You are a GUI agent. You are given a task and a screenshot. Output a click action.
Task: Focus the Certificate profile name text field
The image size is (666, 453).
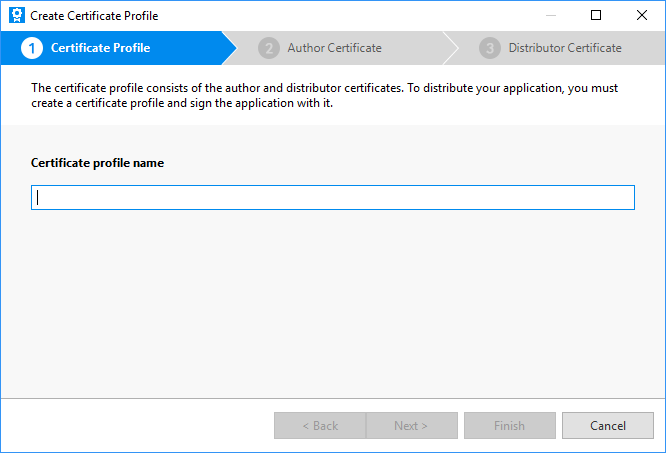coord(333,198)
